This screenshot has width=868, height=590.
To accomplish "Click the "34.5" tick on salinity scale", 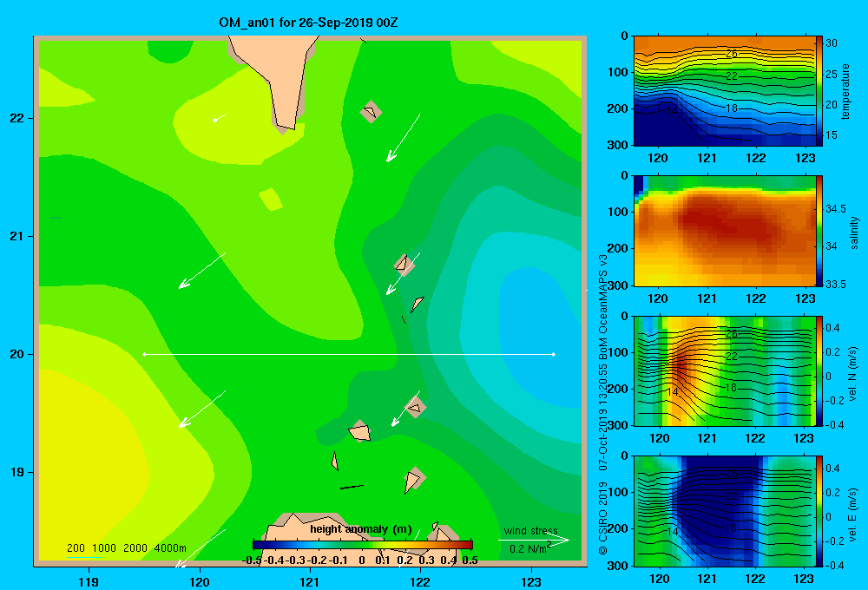I will pyautogui.click(x=836, y=208).
